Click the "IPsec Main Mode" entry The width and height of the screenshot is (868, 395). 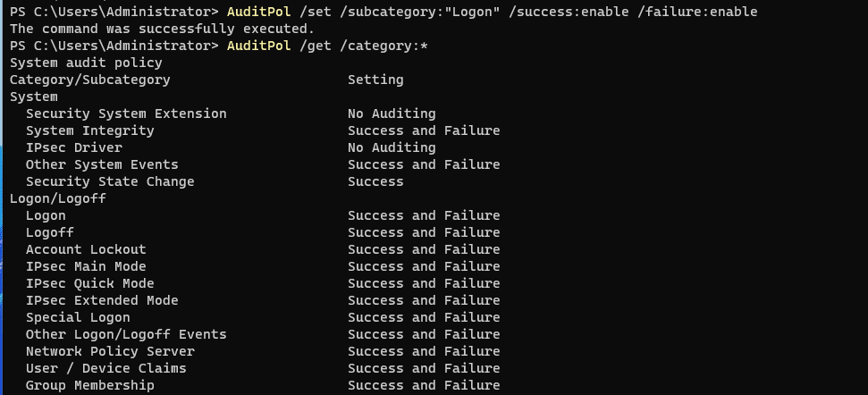[x=86, y=266]
